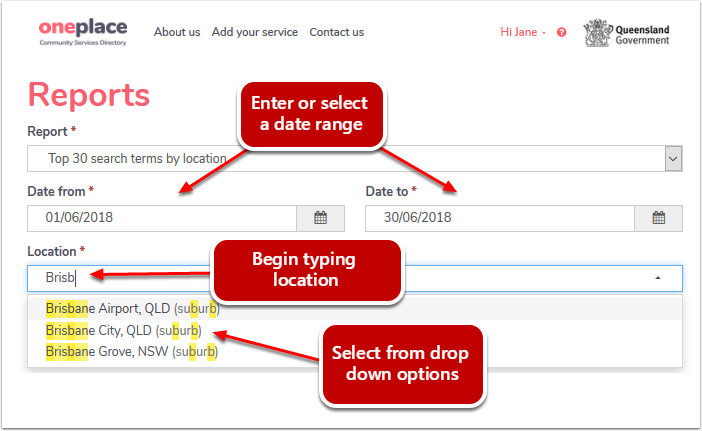
Task: Click the Date to field 30/06/2018
Action: (x=500, y=218)
